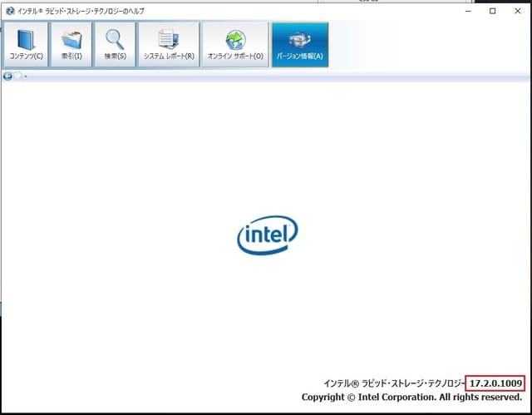Maximize the help window
Viewport: 532px width, 415px height.
pos(493,11)
